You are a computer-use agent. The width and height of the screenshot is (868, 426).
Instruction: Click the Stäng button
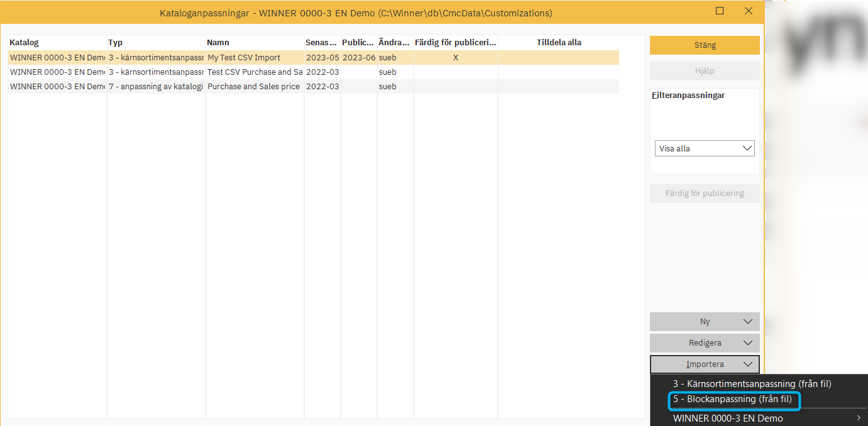[705, 45]
